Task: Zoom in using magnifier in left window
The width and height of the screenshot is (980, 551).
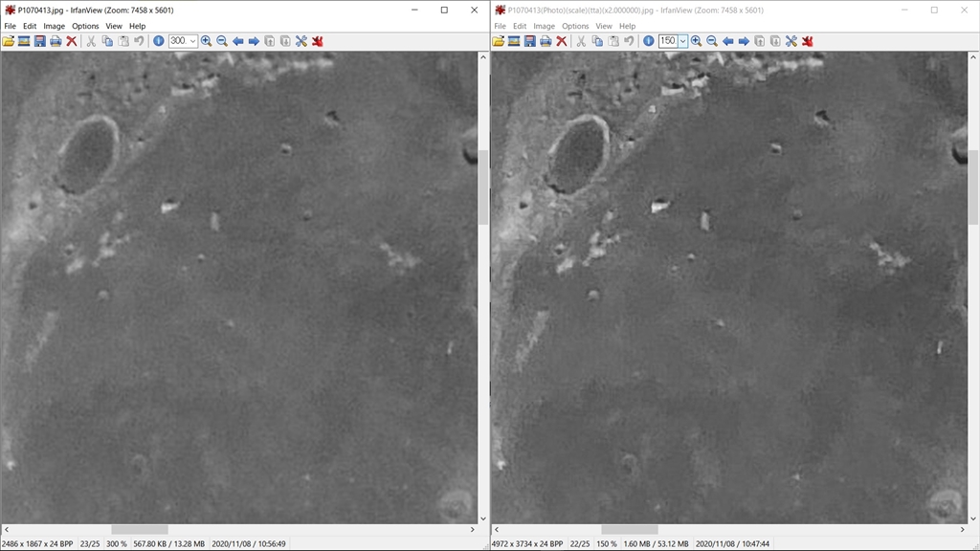Action: point(207,41)
